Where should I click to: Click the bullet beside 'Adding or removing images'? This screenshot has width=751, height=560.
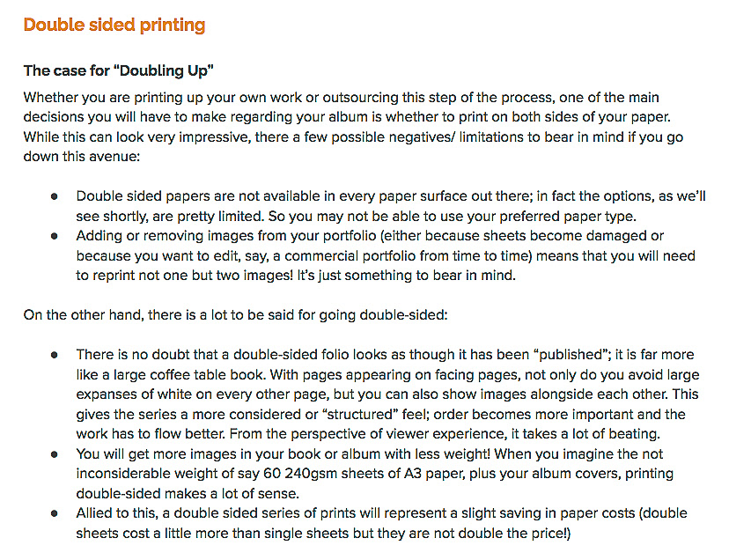pyautogui.click(x=54, y=236)
